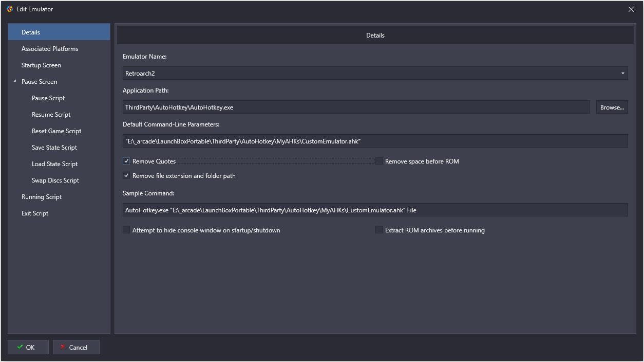The width and height of the screenshot is (644, 362).
Task: Close the Edit Emulator window
Action: (x=631, y=9)
